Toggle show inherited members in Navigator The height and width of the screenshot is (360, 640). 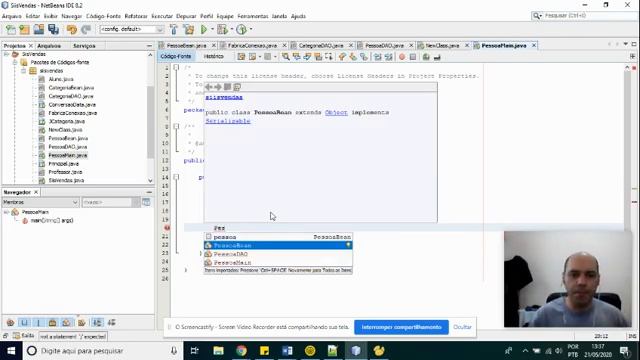pos(11,323)
